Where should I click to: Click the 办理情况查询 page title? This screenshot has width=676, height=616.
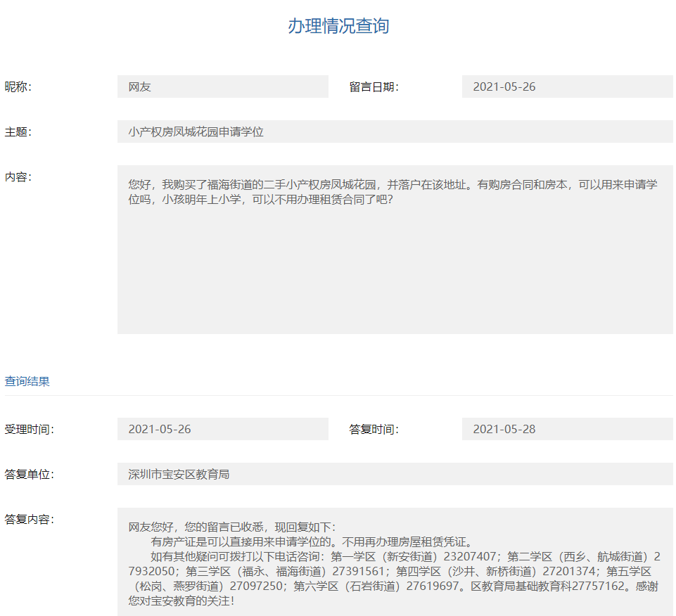pyautogui.click(x=338, y=26)
